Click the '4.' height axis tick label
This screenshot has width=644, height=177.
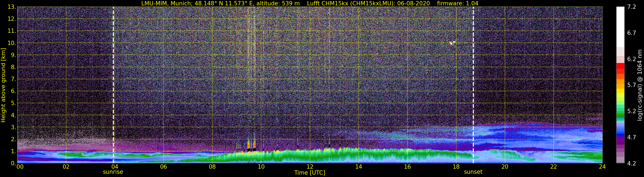[x=13, y=115]
